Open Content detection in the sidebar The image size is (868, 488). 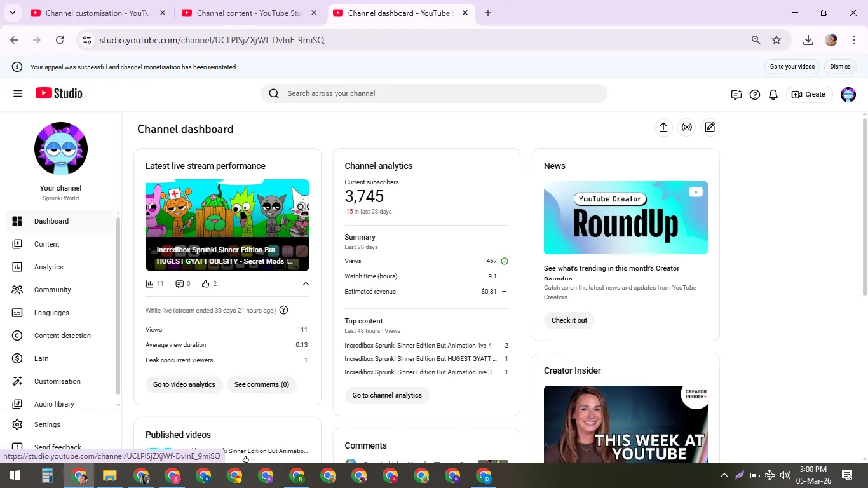click(x=61, y=335)
